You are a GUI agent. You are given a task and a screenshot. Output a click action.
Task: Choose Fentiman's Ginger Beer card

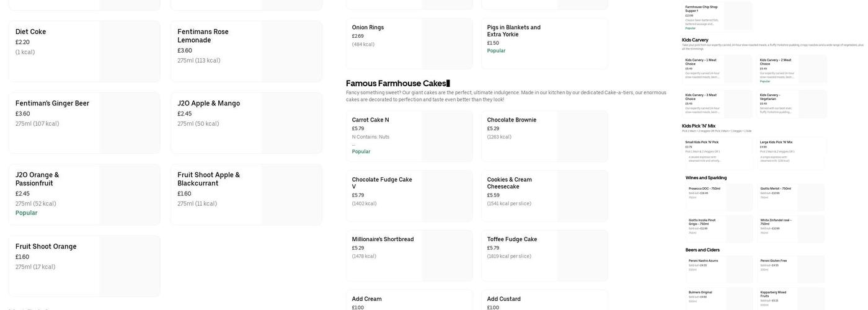coord(84,123)
